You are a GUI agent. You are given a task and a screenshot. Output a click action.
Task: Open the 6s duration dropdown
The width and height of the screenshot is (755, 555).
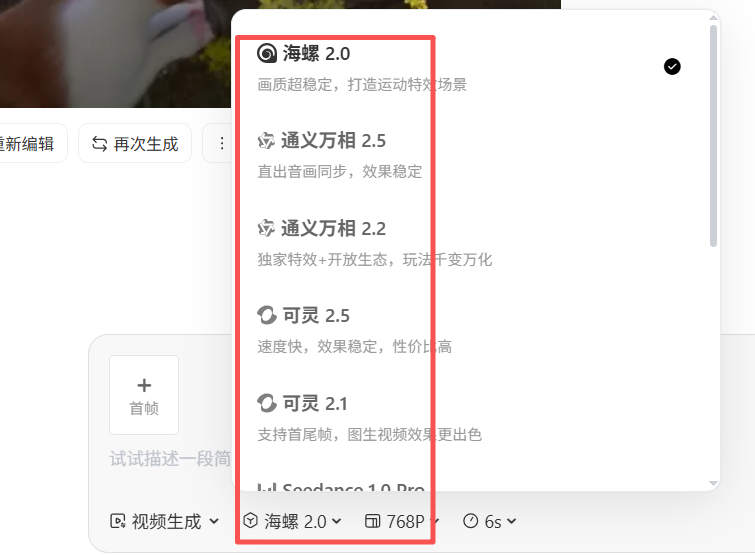[490, 521]
